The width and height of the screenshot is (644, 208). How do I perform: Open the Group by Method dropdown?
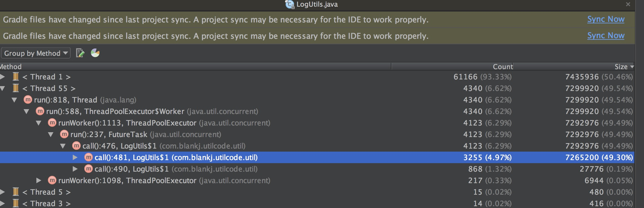click(36, 53)
